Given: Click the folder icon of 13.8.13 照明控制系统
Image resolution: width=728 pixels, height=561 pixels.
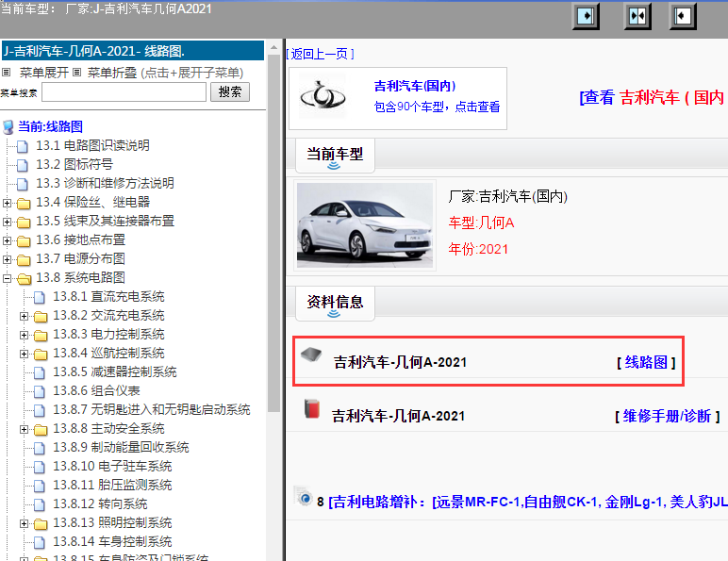Looking at the screenshot, I should pyautogui.click(x=41, y=524).
